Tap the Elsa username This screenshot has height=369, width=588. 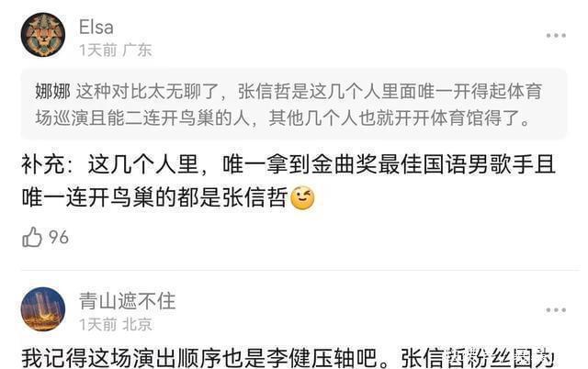96,28
